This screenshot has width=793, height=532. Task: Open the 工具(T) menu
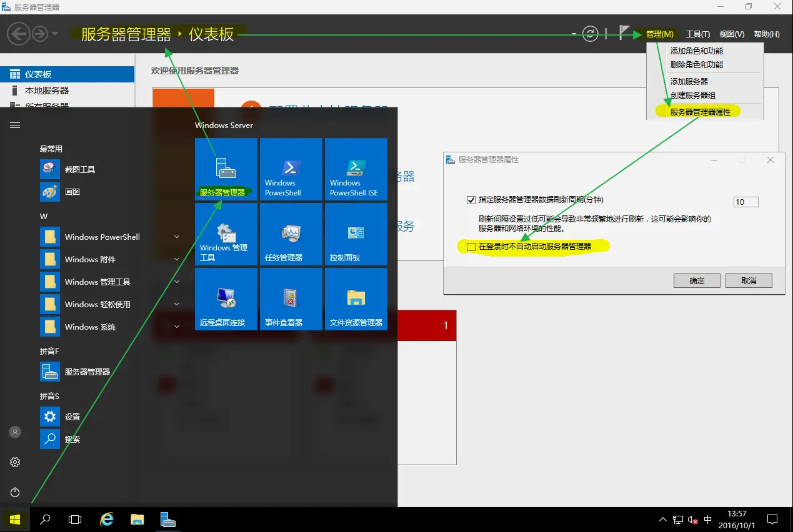pyautogui.click(x=698, y=34)
